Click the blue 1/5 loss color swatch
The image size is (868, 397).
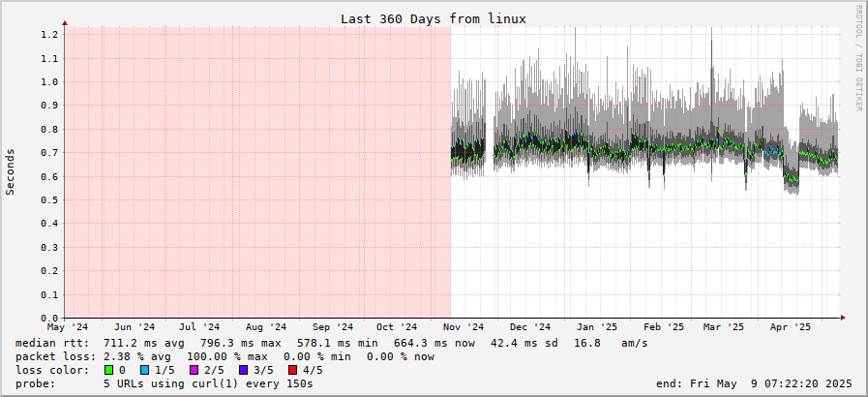coord(145,370)
